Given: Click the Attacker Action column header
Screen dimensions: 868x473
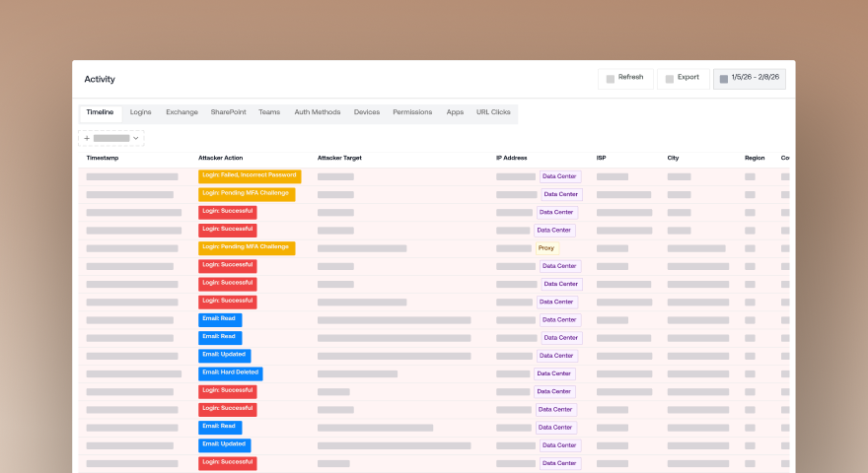Looking at the screenshot, I should click(220, 158).
